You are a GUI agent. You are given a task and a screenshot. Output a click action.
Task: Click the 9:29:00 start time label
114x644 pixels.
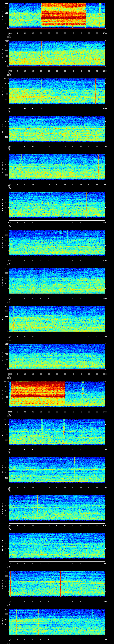click(x=9, y=525)
